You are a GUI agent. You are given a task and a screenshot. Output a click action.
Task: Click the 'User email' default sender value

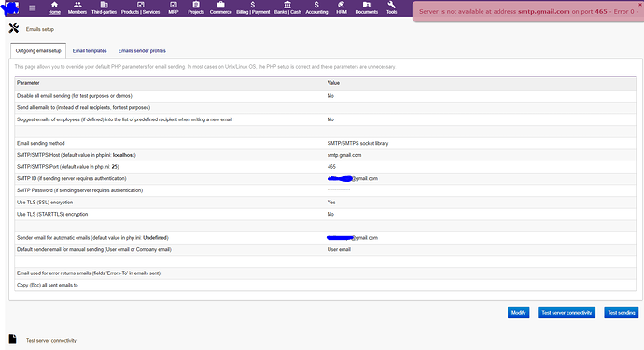pyautogui.click(x=339, y=250)
